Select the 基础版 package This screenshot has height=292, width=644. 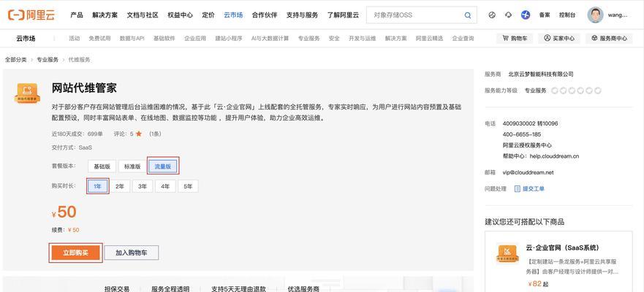(x=102, y=166)
